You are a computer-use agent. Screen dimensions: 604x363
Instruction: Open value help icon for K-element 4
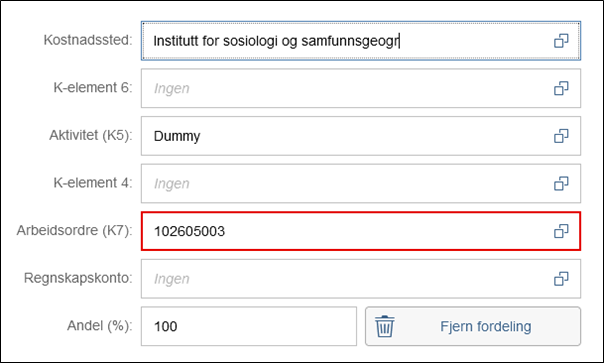click(x=561, y=183)
